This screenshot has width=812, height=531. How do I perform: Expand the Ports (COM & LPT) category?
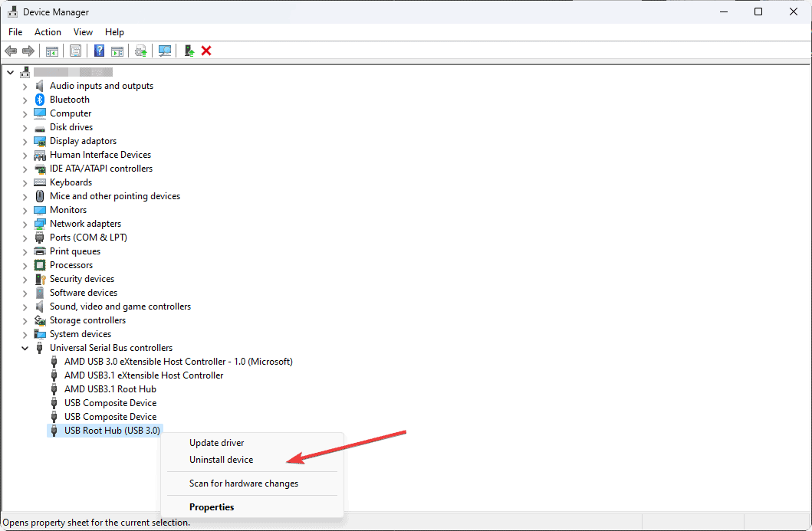pyautogui.click(x=25, y=237)
